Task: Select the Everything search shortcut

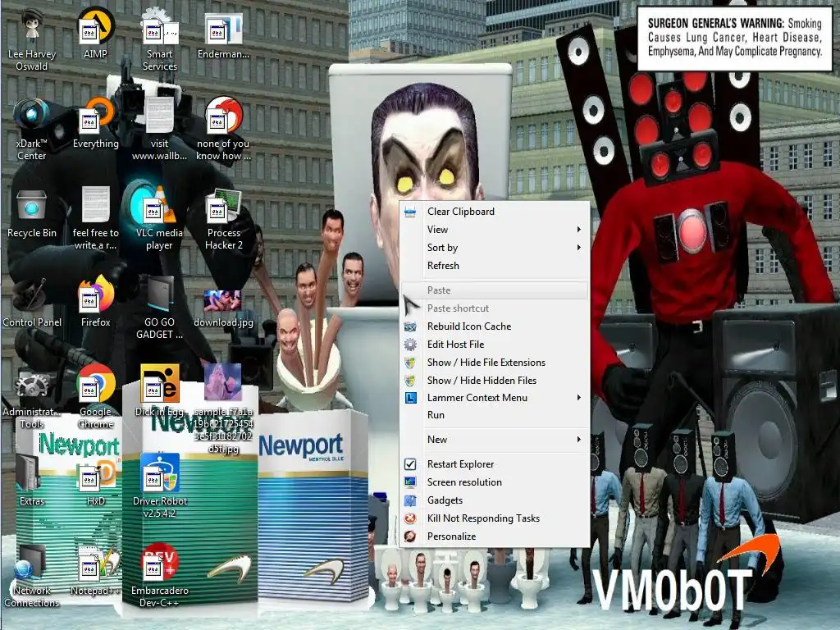Action: (x=95, y=123)
